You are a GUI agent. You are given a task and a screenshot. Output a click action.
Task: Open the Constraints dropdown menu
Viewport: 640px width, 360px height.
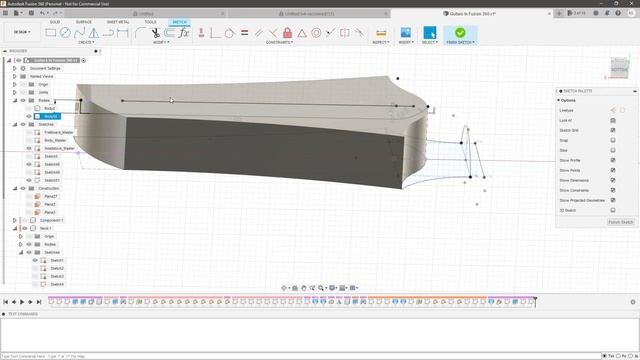click(279, 42)
